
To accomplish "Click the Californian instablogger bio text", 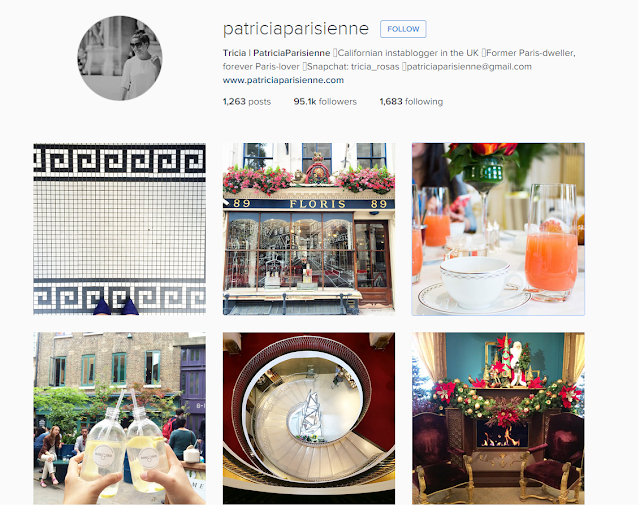I will 408,53.
